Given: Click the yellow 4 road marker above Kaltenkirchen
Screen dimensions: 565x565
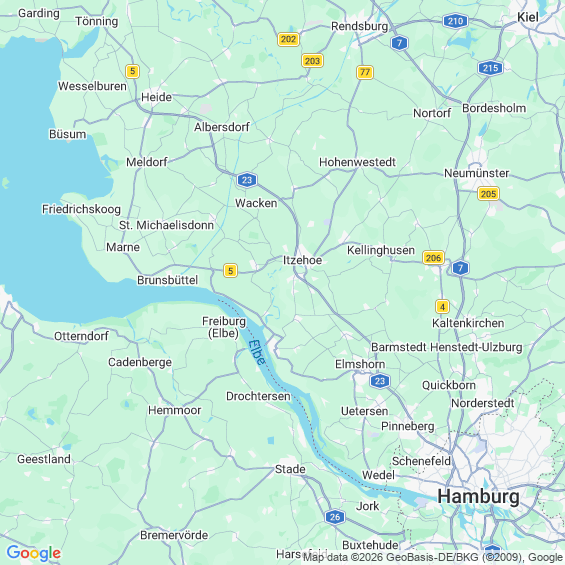Looking at the screenshot, I should coord(442,307).
